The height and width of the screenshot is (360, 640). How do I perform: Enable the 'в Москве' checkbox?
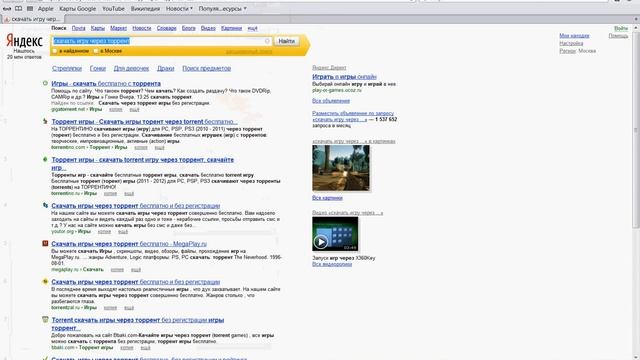[96, 51]
